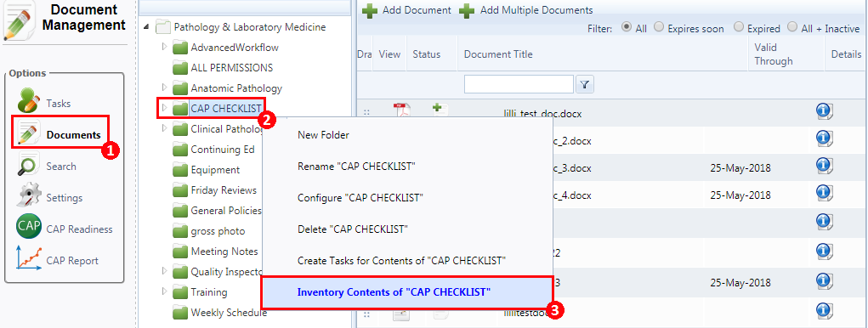Click the 25-May-2018 date in _4.docx row
This screenshot has width=868, height=328.
point(740,195)
